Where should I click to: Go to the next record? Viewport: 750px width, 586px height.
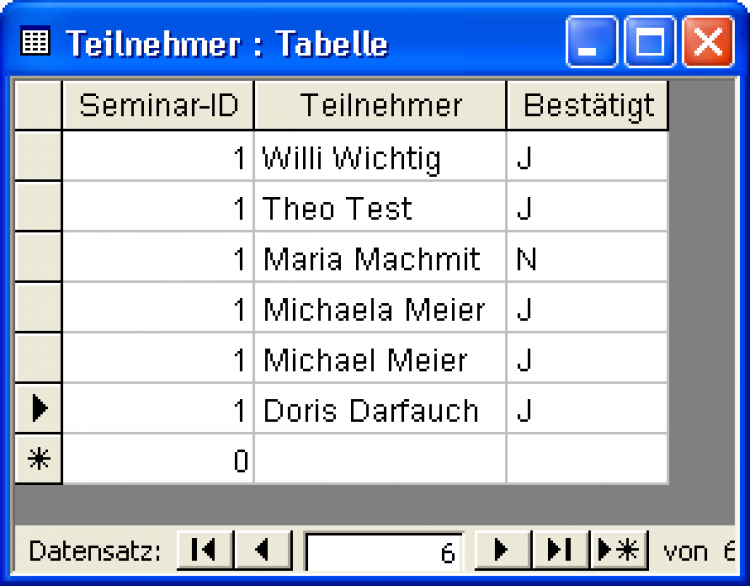click(501, 550)
